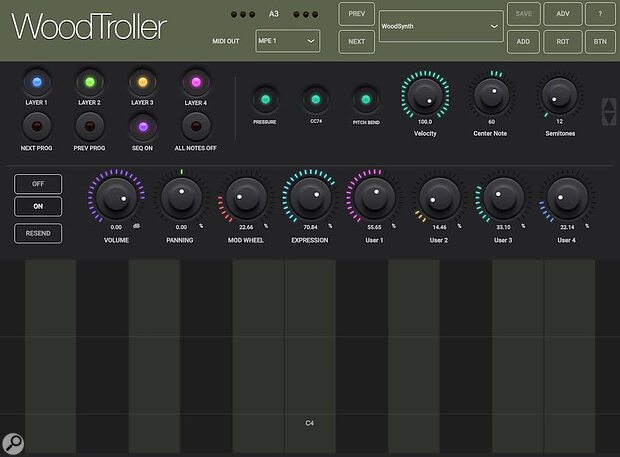The height and width of the screenshot is (457, 620).
Task: Click the A3 note display
Action: (274, 14)
